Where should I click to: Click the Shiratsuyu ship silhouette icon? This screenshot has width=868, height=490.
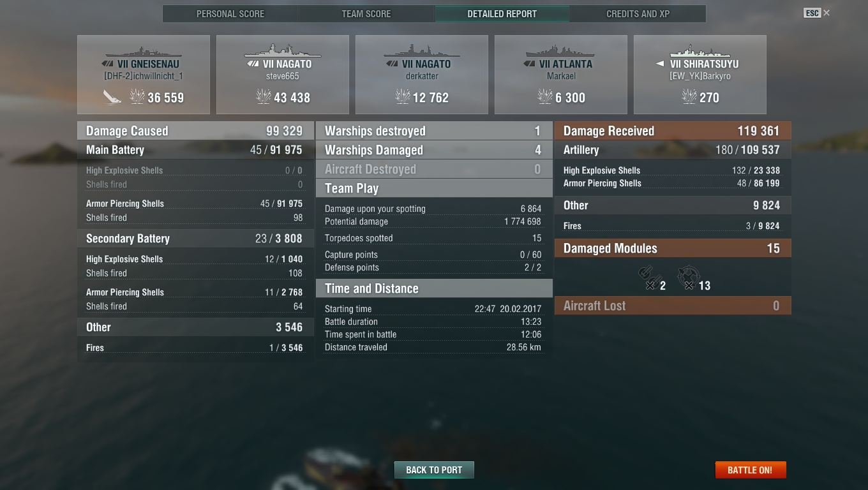click(700, 51)
